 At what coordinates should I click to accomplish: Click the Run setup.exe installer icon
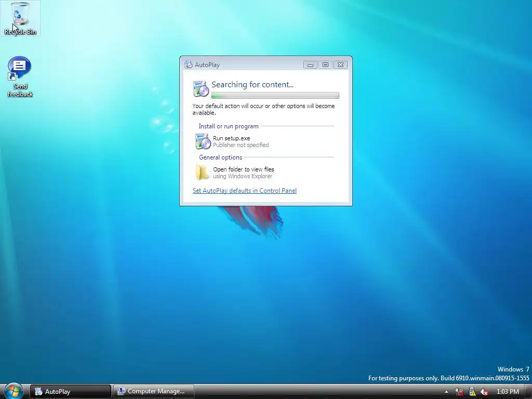tap(203, 141)
